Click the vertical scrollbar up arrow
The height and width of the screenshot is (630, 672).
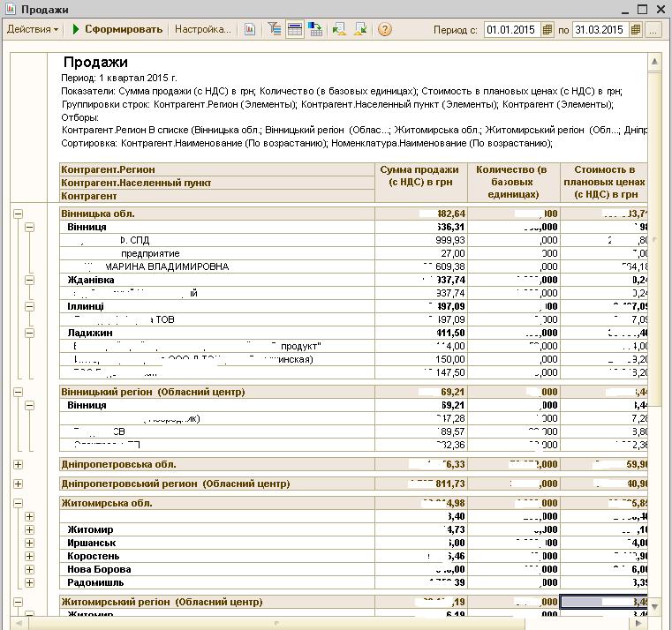point(654,62)
